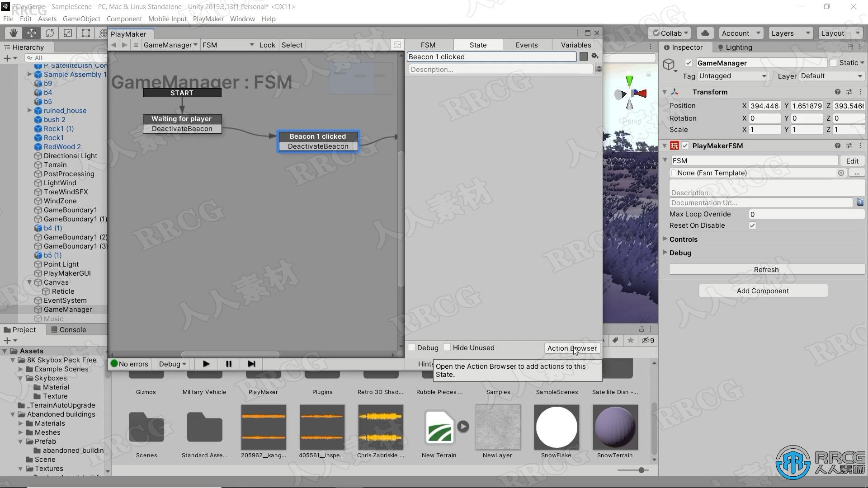Open Transform component preset settings icon
The width and height of the screenshot is (868, 488).
point(849,92)
